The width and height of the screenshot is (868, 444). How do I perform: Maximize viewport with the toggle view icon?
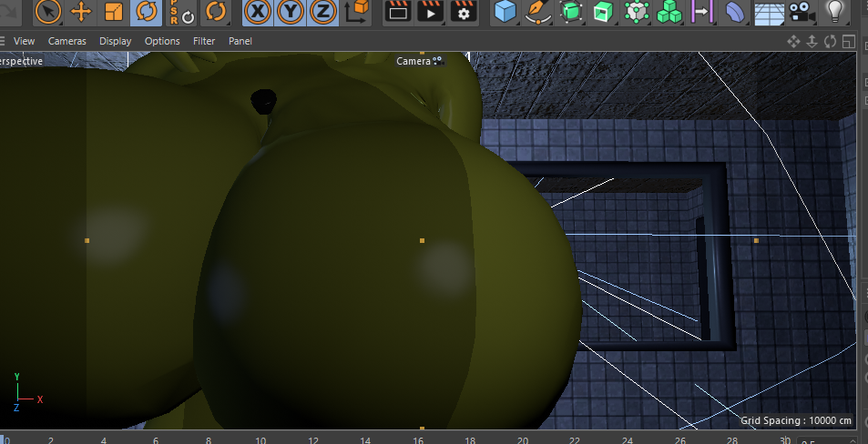point(848,41)
